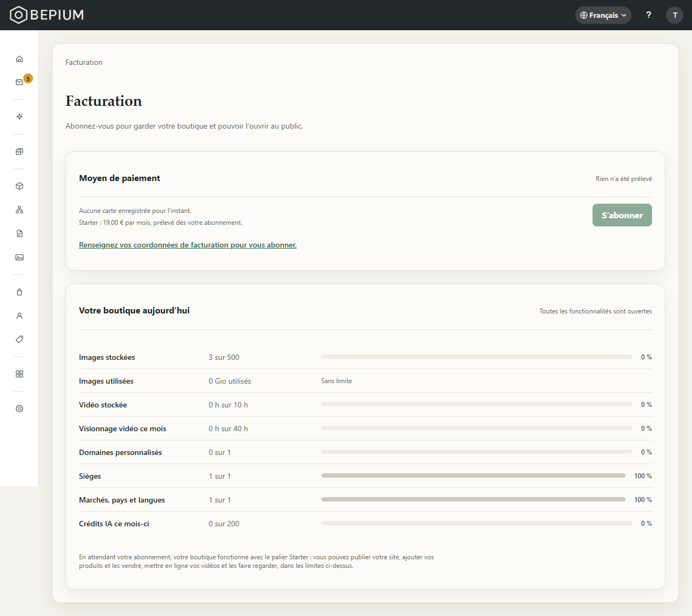692x616 pixels.
Task: Click the "Sans limite" label
Action: [336, 381]
